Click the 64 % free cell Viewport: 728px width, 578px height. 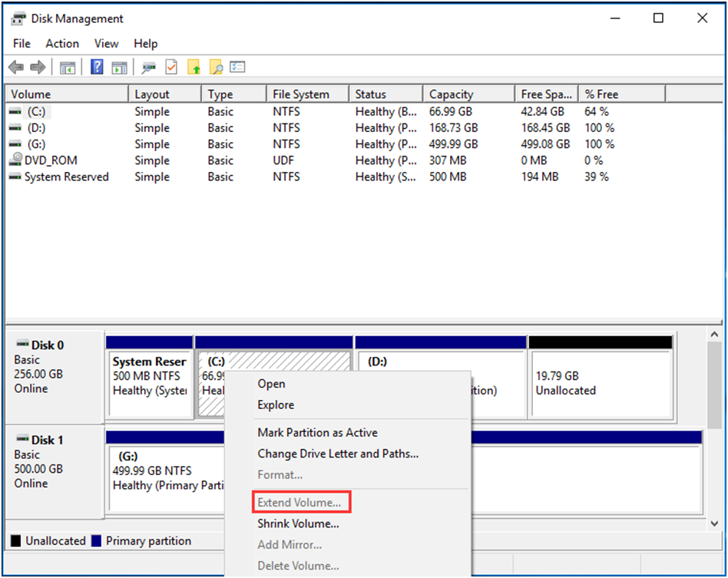(x=596, y=112)
